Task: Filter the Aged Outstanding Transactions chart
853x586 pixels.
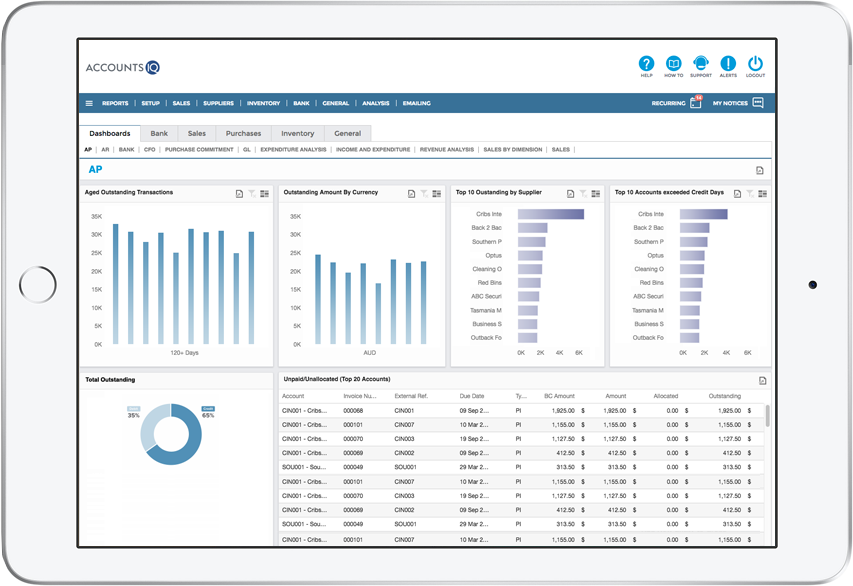Action: (252, 194)
